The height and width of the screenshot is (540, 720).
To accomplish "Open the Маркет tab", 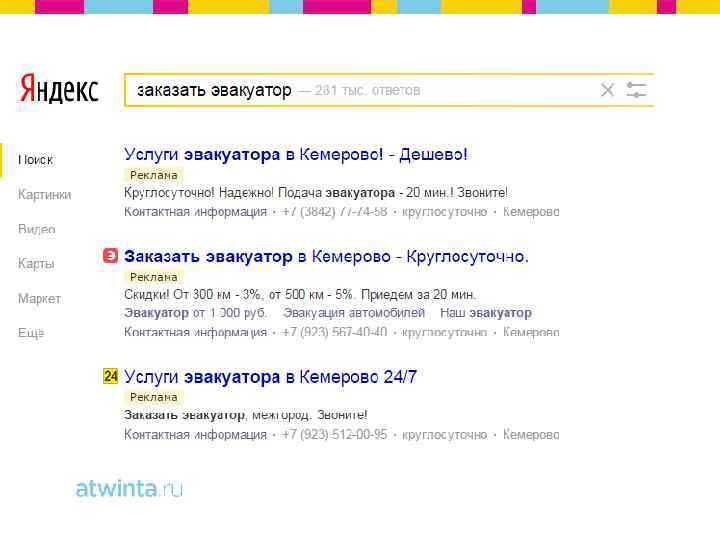I will (39, 298).
